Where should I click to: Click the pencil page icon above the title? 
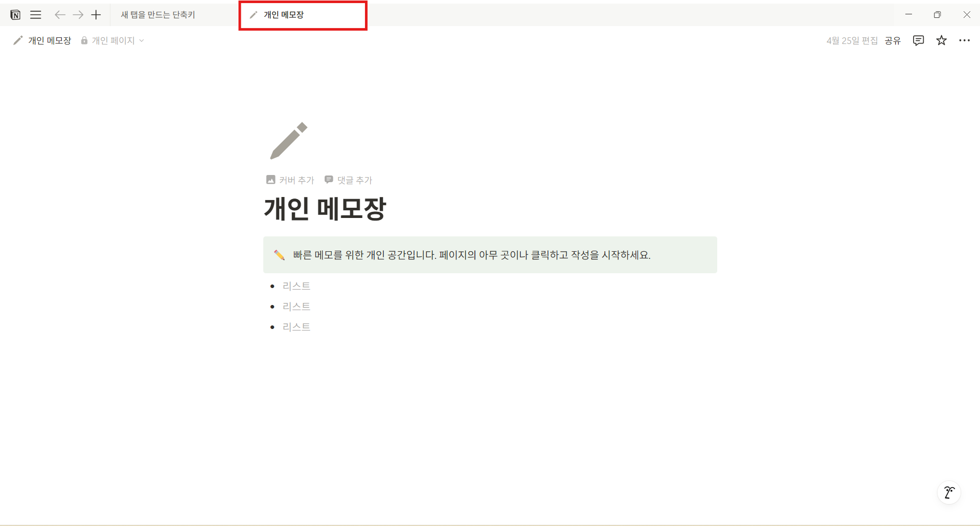tap(288, 140)
